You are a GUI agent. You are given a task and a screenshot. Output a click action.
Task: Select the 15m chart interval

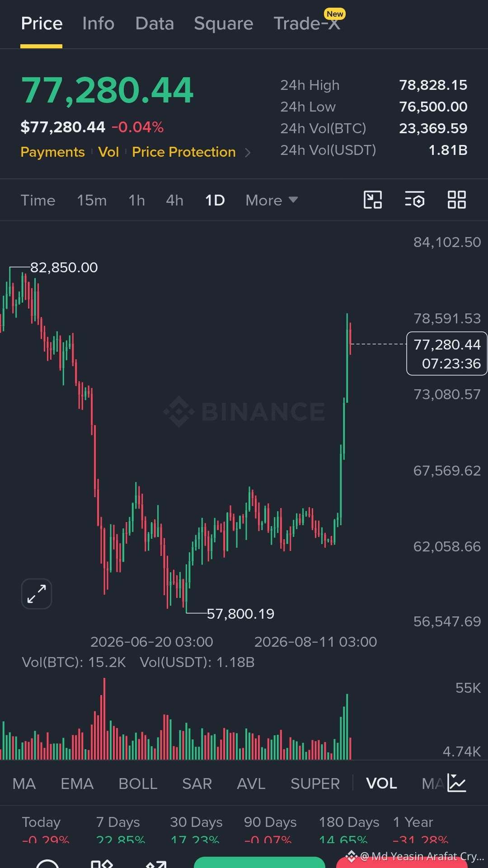coord(92,200)
